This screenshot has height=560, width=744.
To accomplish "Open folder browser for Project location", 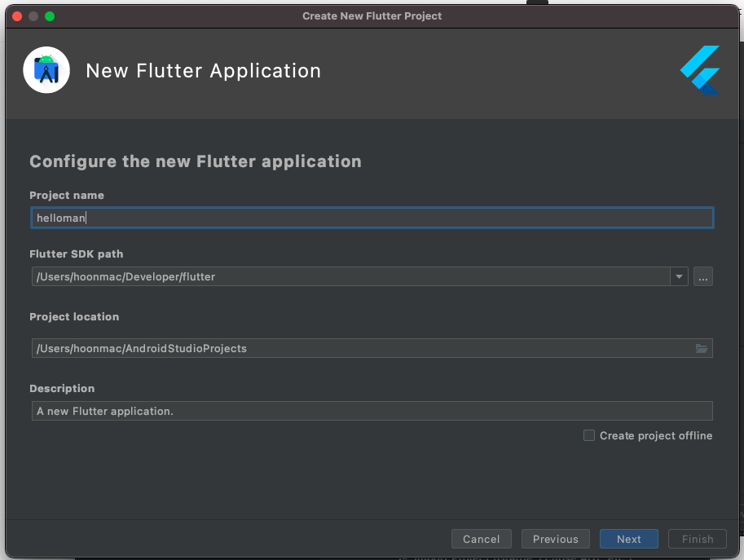I will point(702,348).
